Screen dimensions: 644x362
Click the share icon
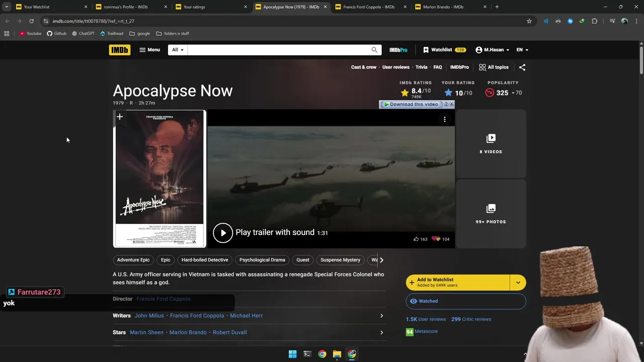522,67
